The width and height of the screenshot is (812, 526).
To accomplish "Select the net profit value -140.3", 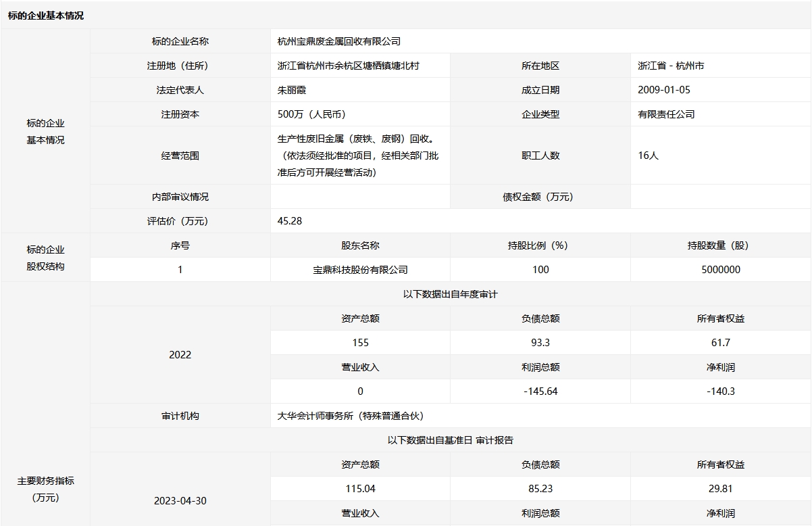I will (721, 391).
